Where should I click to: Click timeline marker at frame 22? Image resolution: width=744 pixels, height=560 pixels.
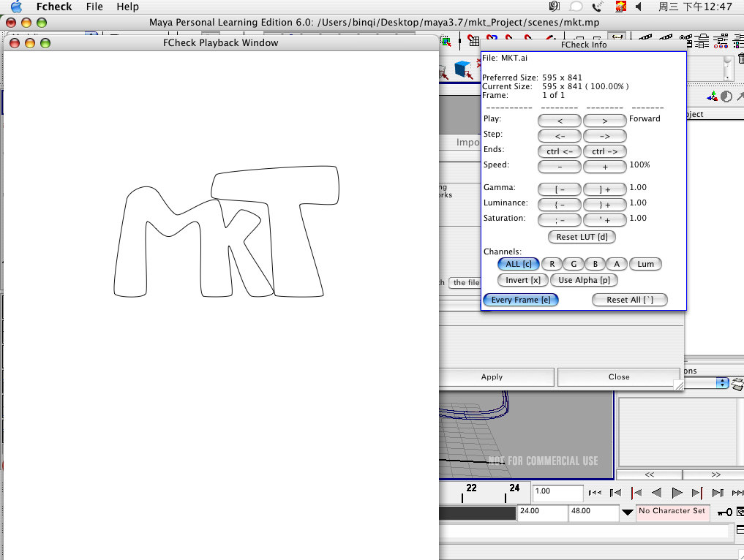coord(462,497)
